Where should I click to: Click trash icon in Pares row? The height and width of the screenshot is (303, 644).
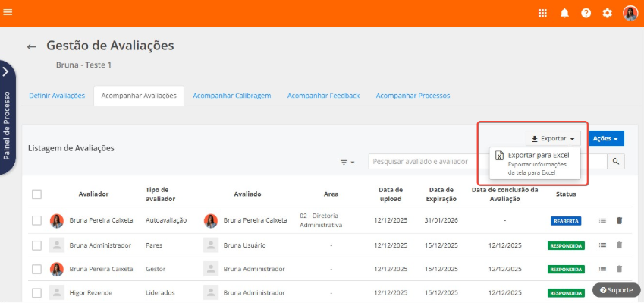coord(620,245)
